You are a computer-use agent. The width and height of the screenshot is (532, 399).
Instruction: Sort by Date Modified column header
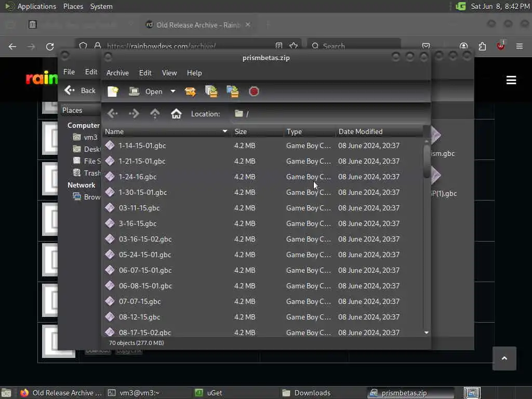pos(379,131)
